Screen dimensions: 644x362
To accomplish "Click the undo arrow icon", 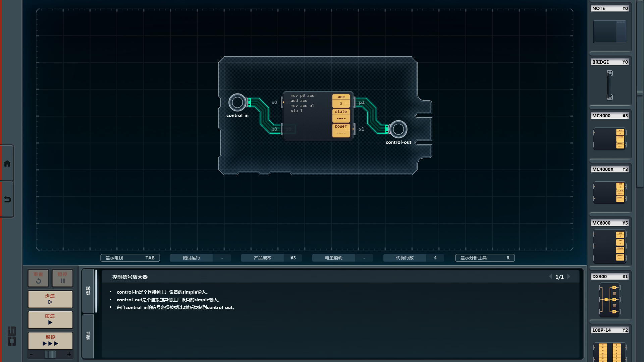I will pyautogui.click(x=7, y=200).
